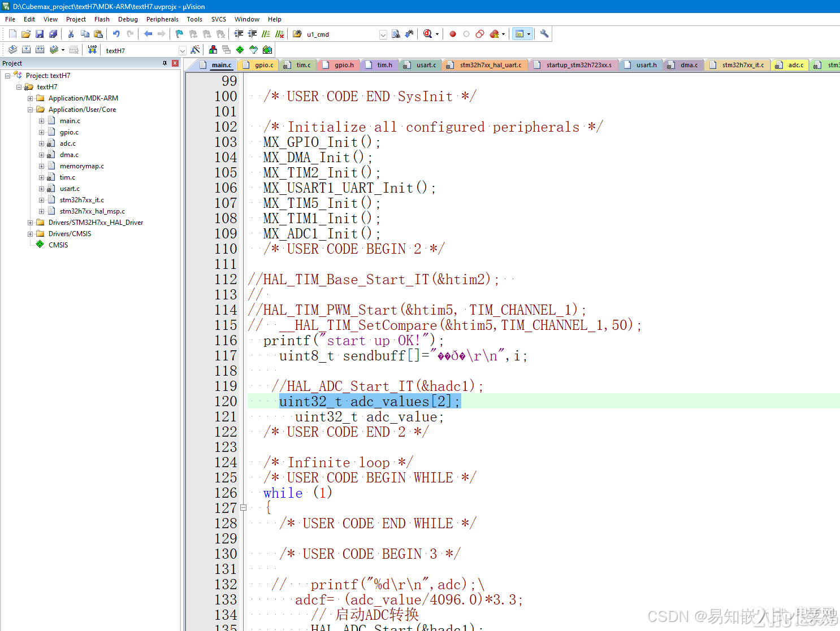Save the current file via floppy icon
This screenshot has width=840, height=631.
[40, 34]
